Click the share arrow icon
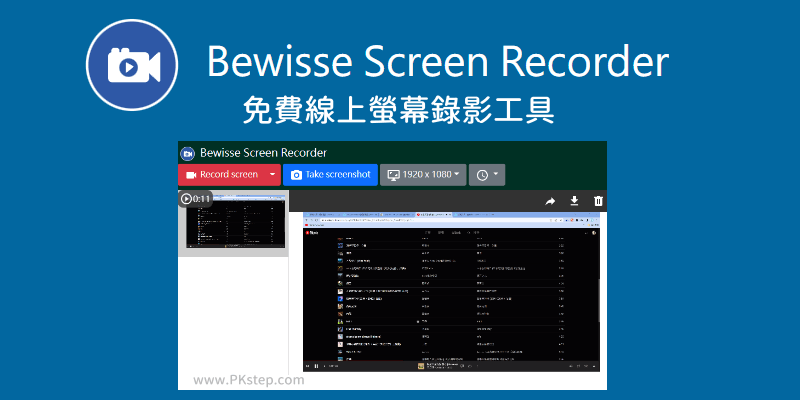Image resolution: width=800 pixels, height=400 pixels. (x=550, y=201)
